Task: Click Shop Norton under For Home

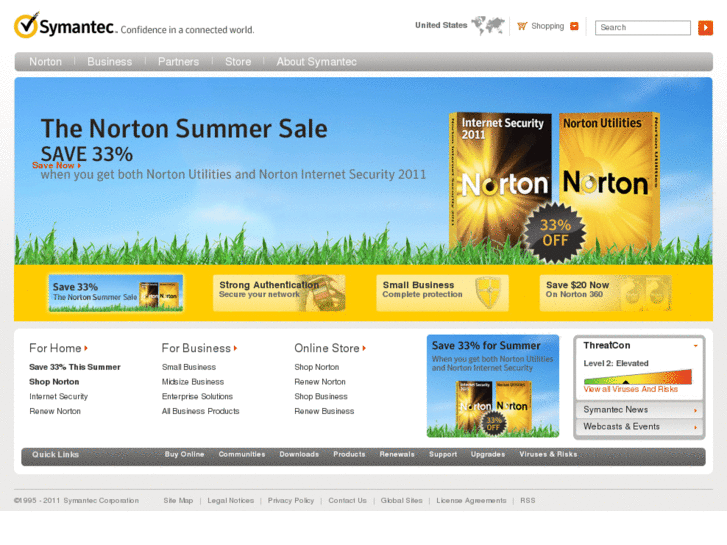Action: point(54,382)
